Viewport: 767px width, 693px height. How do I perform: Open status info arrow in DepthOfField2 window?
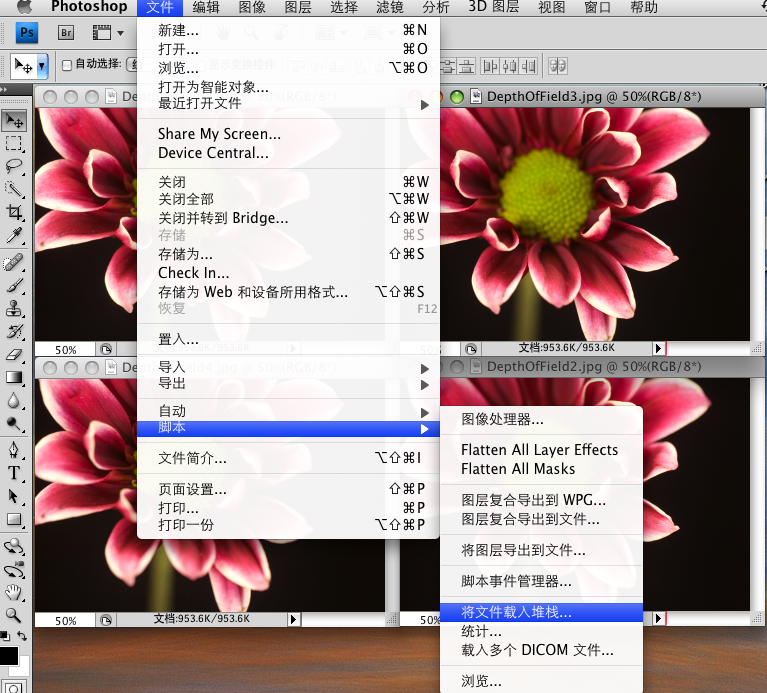click(x=658, y=619)
